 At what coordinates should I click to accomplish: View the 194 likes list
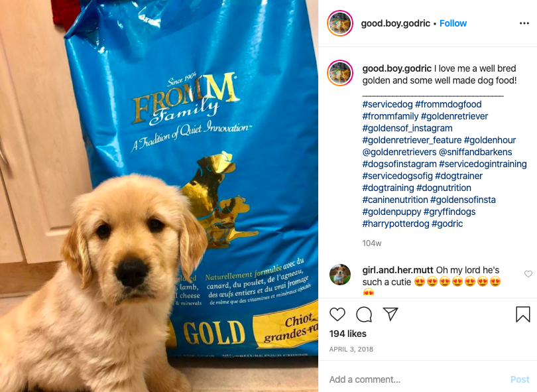point(347,334)
